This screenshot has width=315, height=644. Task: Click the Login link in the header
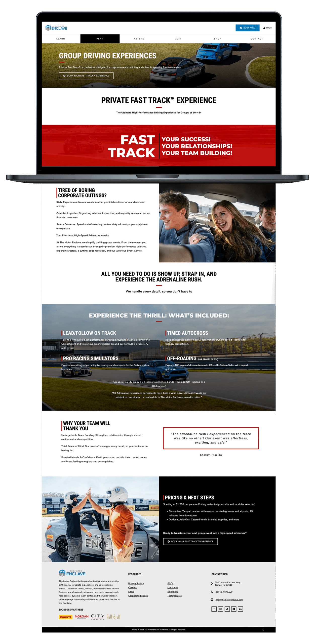(268, 28)
